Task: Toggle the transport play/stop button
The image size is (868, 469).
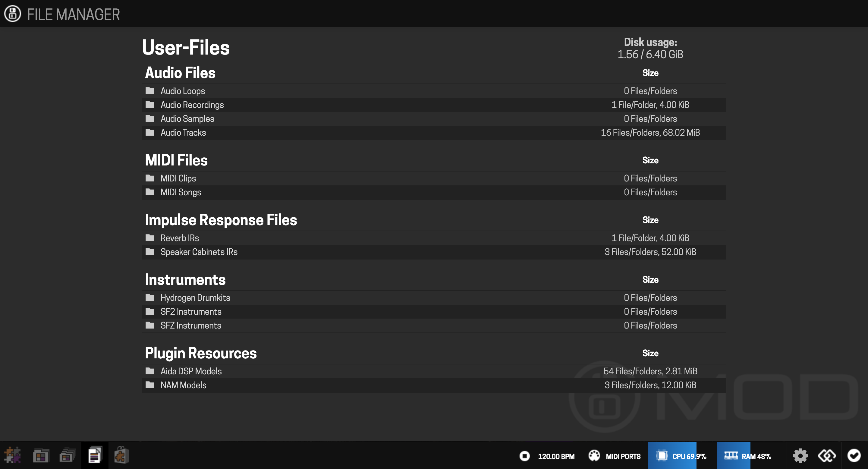Action: [525, 456]
